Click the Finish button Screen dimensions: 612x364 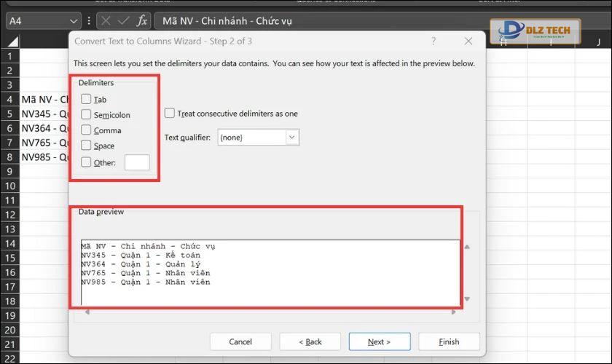click(x=449, y=341)
